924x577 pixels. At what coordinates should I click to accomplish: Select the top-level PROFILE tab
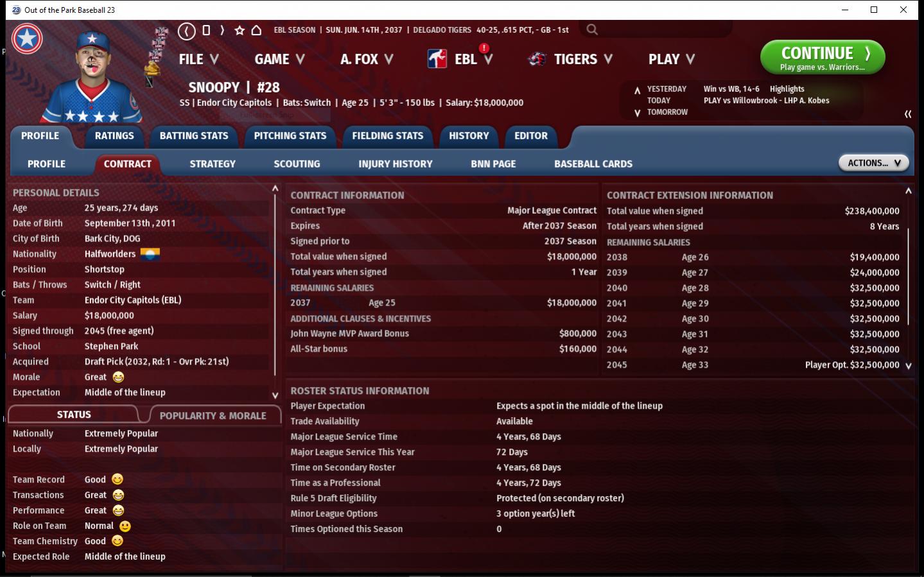pyautogui.click(x=40, y=136)
